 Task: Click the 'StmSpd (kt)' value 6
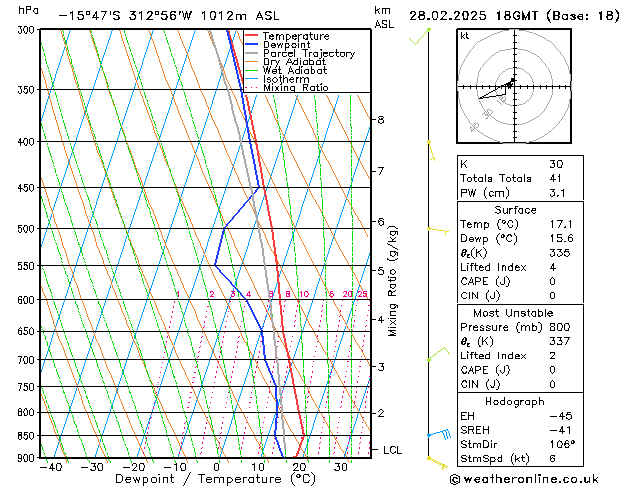[x=553, y=458]
